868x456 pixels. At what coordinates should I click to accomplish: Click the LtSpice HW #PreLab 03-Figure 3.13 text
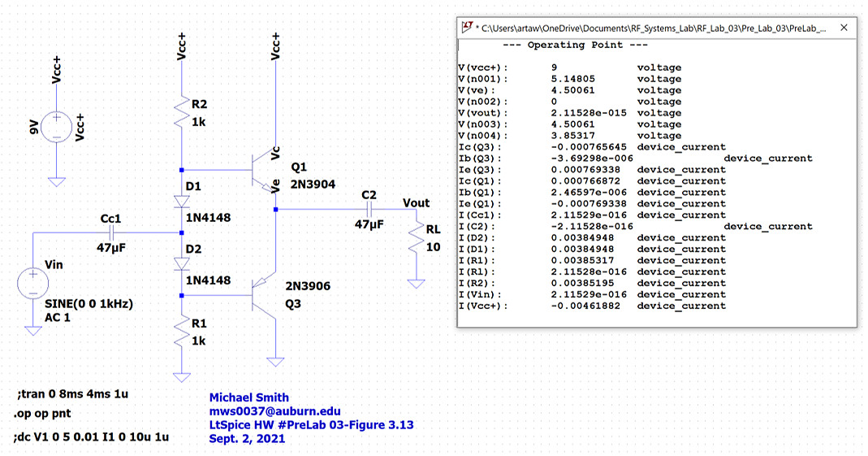point(311,425)
